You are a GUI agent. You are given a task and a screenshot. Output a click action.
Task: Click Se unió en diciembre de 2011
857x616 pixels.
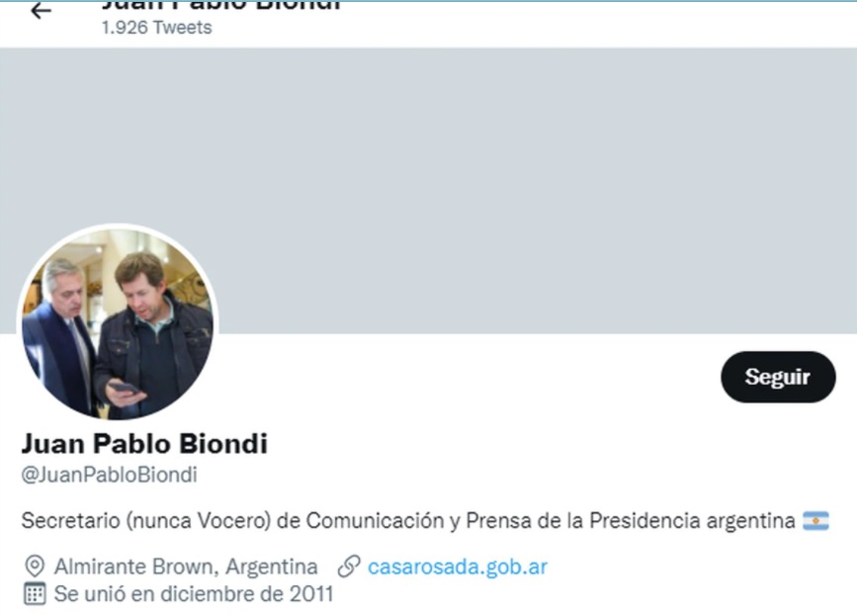194,594
